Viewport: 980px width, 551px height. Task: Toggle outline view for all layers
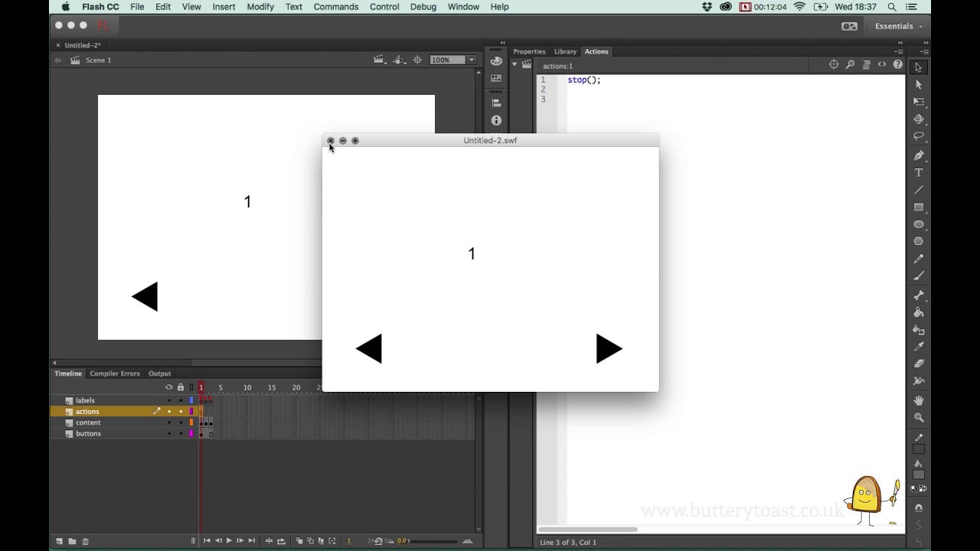click(x=191, y=387)
